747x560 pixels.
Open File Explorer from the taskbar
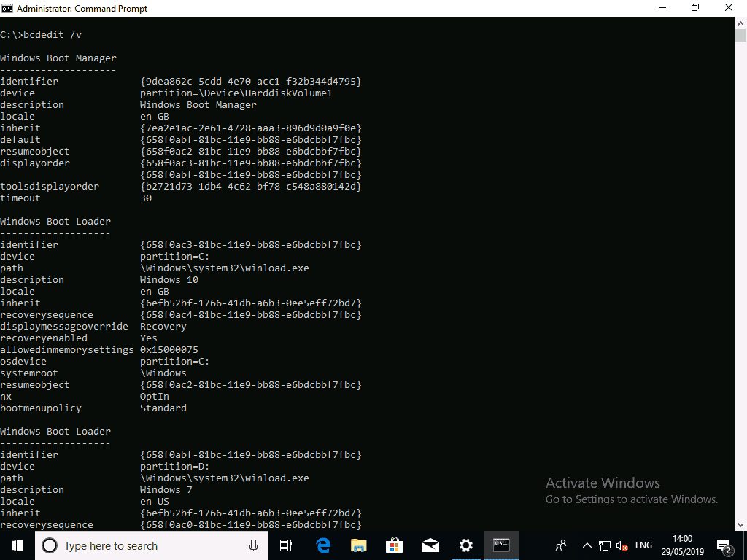(x=358, y=545)
